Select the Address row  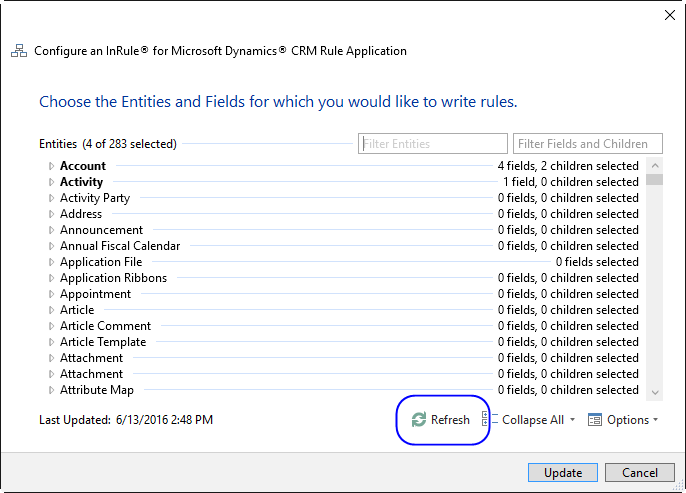(x=343, y=214)
